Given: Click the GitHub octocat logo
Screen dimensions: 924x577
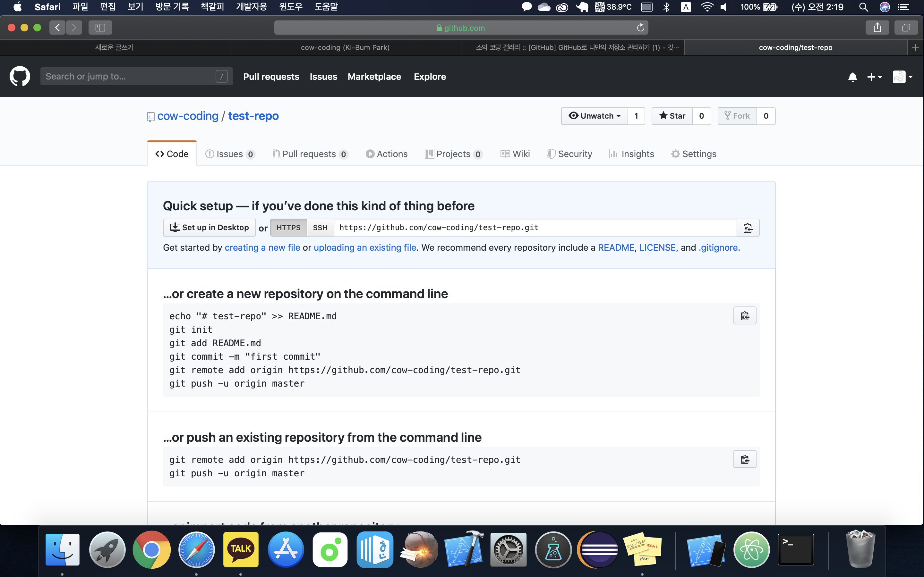Looking at the screenshot, I should click(20, 76).
